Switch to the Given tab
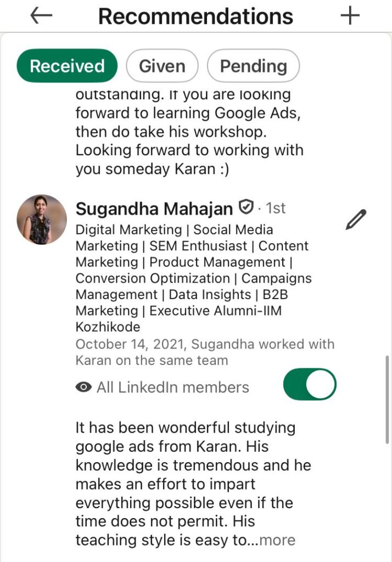Screen dimensions: 392x562 162,66
